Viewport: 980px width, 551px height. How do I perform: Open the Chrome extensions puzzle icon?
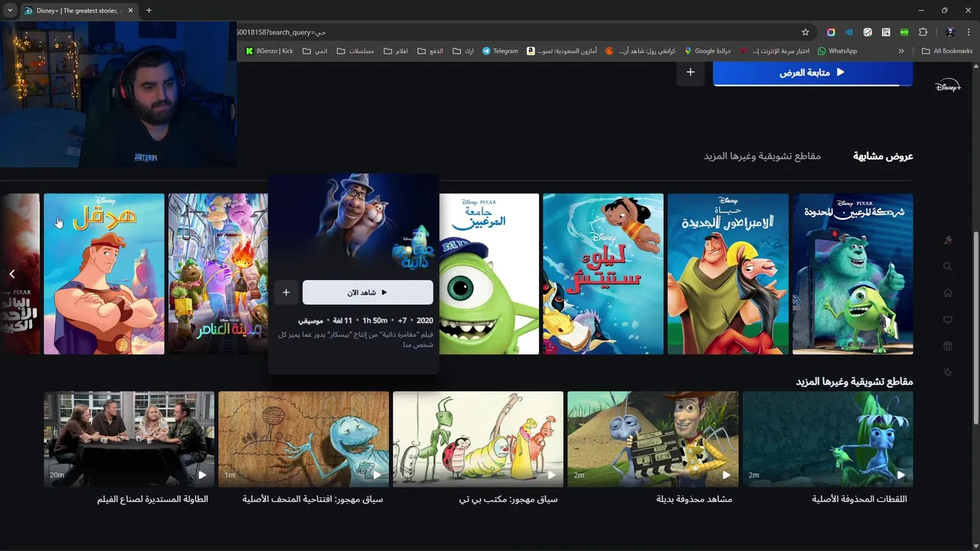(x=923, y=32)
